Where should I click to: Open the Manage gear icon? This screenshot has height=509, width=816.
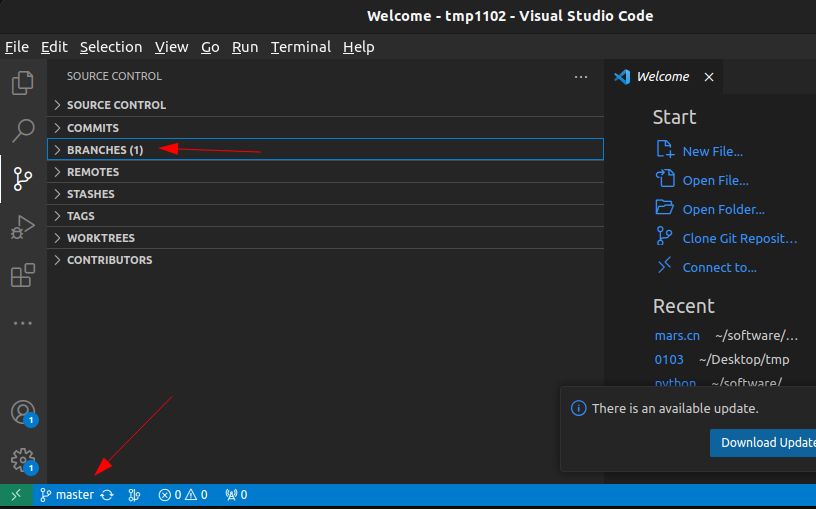22,460
